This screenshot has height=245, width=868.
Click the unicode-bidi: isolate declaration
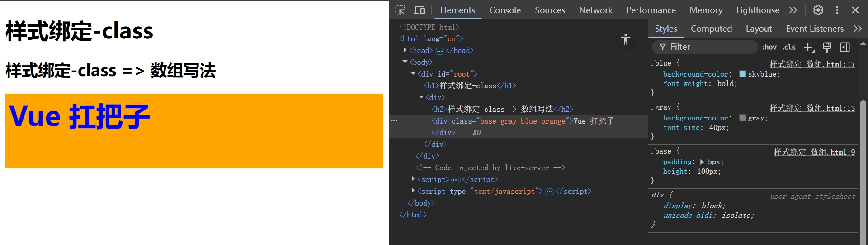click(708, 216)
